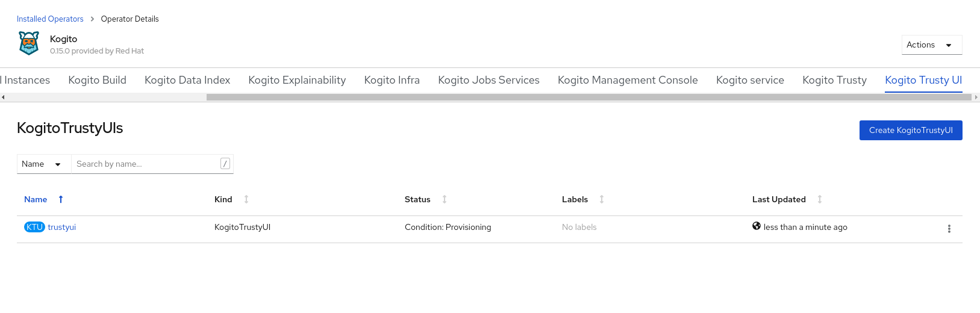Open the Name filter dropdown
This screenshot has height=313, width=980.
pos(44,164)
